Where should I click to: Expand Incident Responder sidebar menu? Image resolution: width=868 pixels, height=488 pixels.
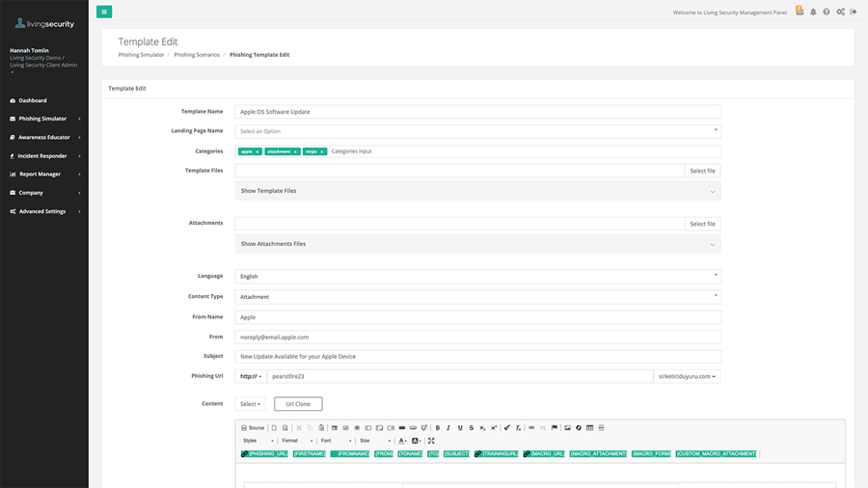[x=44, y=156]
